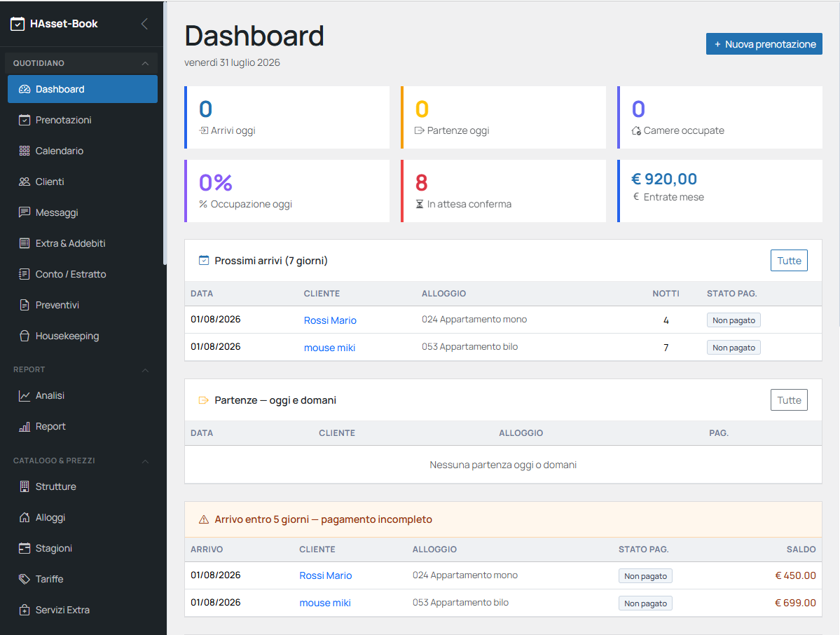The width and height of the screenshot is (840, 635).
Task: Open Messaggi from the sidebar
Action: (83, 213)
